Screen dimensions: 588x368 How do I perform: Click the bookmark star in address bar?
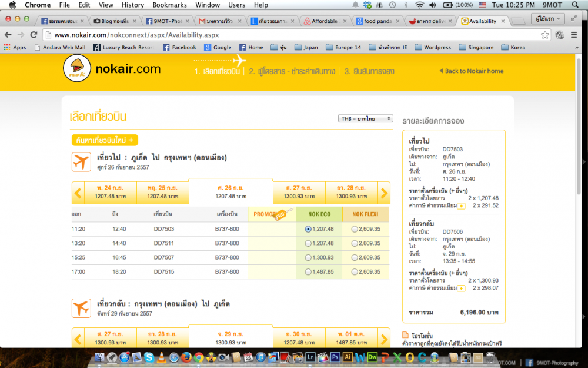point(545,35)
